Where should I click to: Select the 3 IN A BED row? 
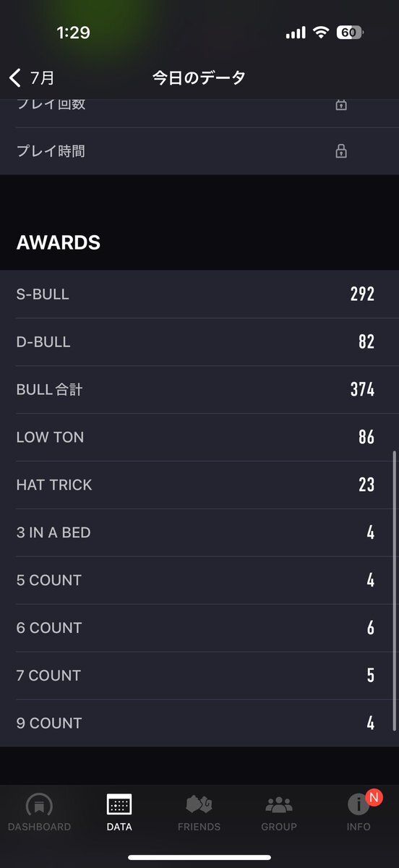(x=199, y=533)
